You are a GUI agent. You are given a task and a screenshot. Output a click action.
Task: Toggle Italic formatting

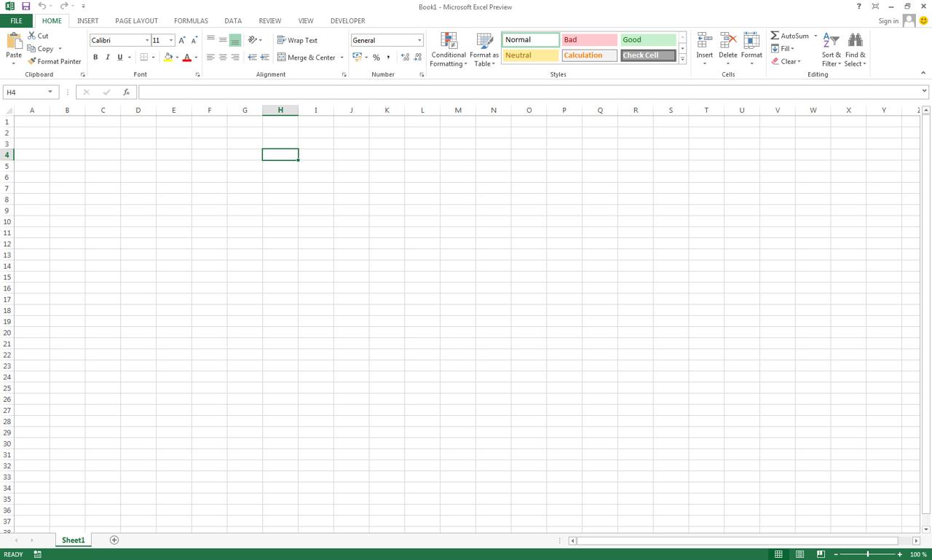point(108,58)
